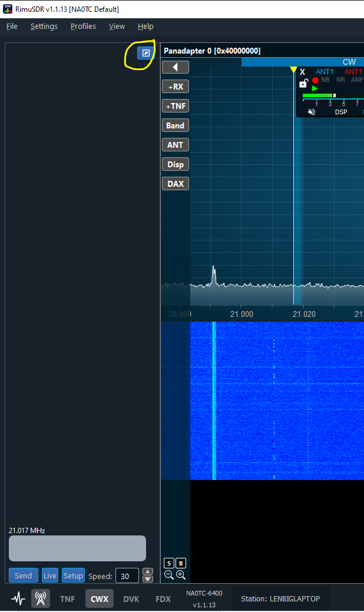The width and height of the screenshot is (364, 612).
Task: Toggle the ANF auto notch filter
Action: pos(357,80)
